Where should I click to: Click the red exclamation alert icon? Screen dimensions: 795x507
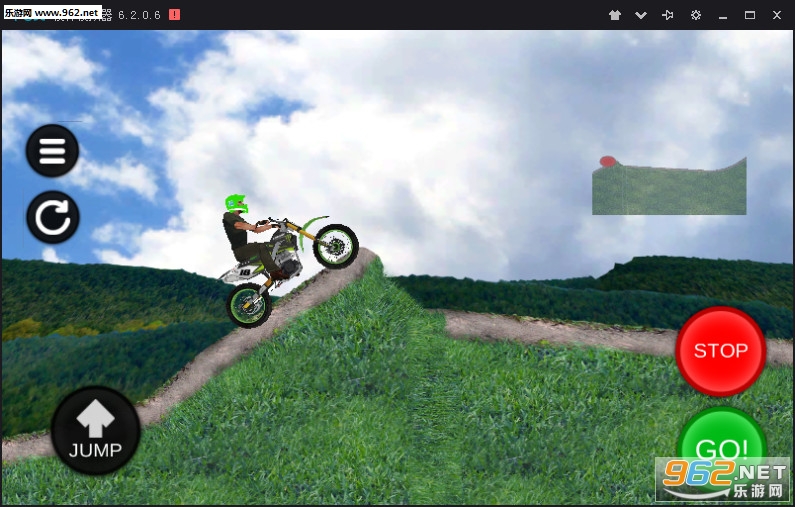tap(174, 15)
